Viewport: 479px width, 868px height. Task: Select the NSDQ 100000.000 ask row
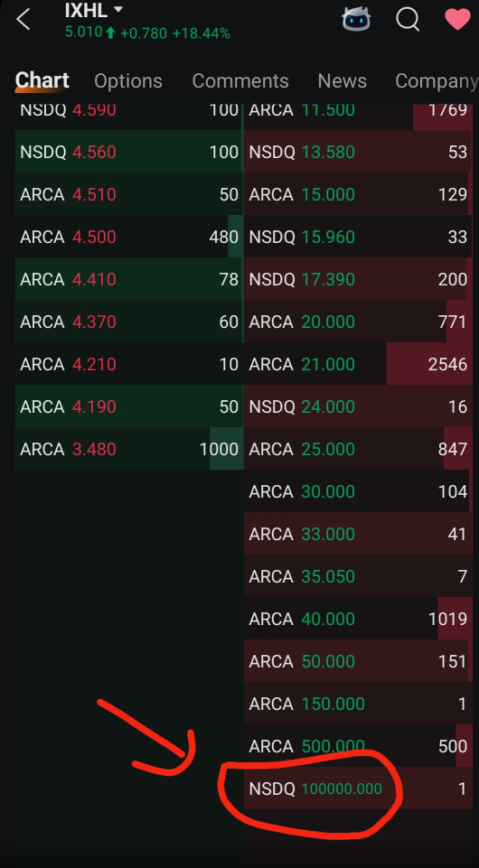pyautogui.click(x=358, y=789)
